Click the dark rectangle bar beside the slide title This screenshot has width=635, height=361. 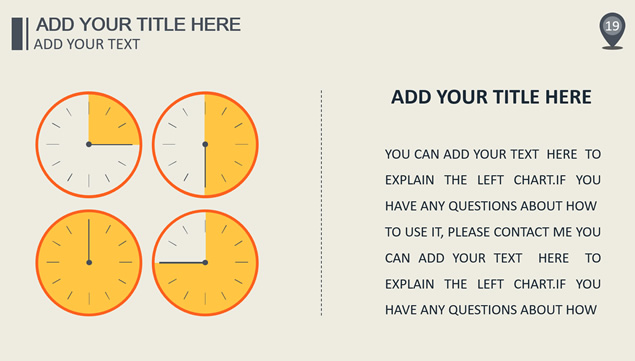tap(17, 34)
